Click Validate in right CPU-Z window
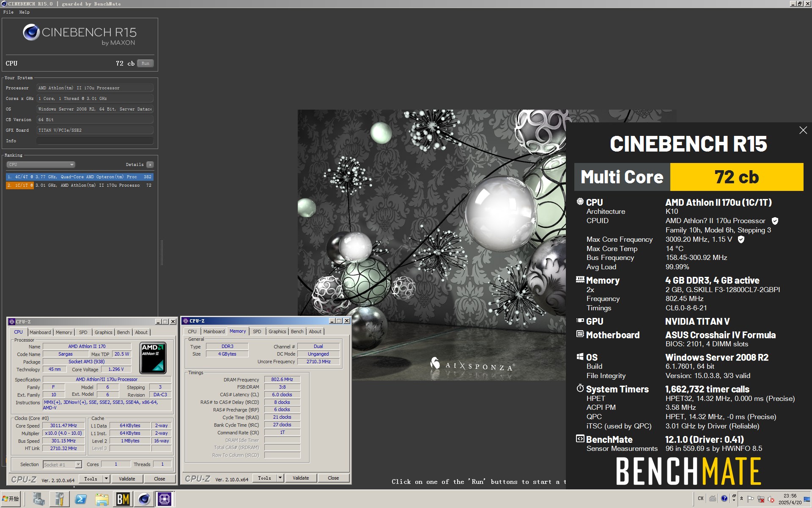Viewport: 812px width, 508px height. coord(301,478)
